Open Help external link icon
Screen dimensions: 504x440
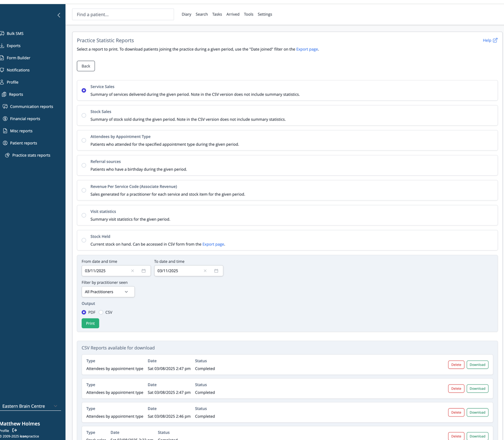click(495, 40)
